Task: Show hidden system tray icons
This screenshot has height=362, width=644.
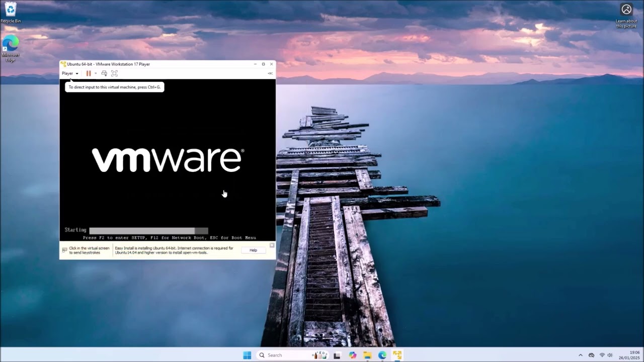Action: tap(580, 355)
